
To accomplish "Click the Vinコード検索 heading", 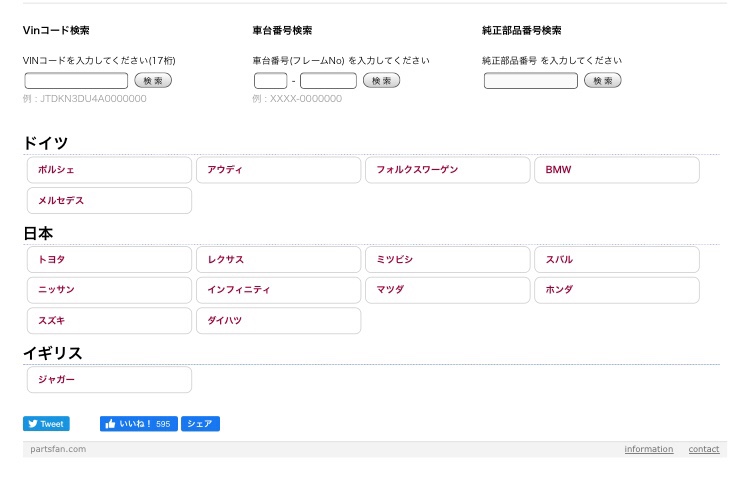I will pyautogui.click(x=56, y=31).
